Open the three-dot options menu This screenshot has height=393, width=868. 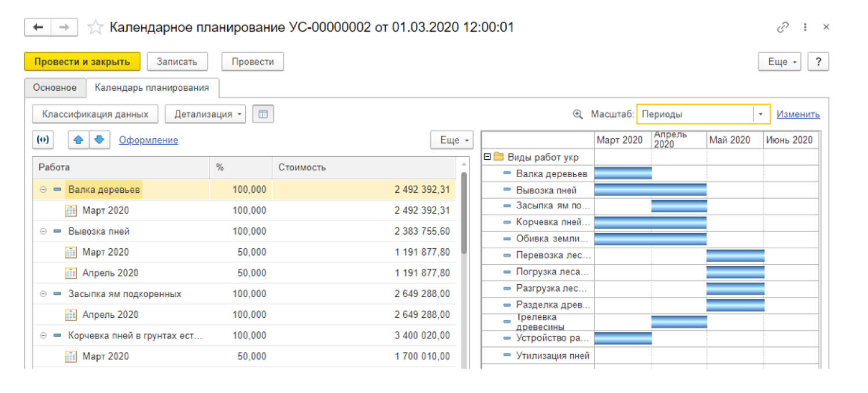pos(805,27)
